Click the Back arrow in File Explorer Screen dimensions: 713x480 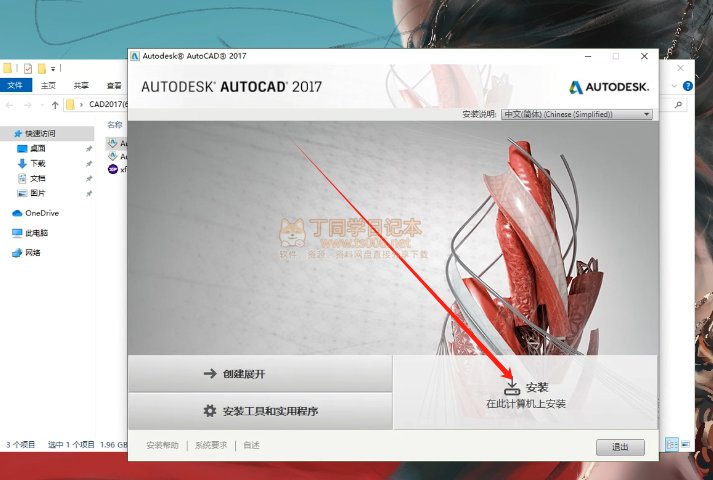pos(10,105)
